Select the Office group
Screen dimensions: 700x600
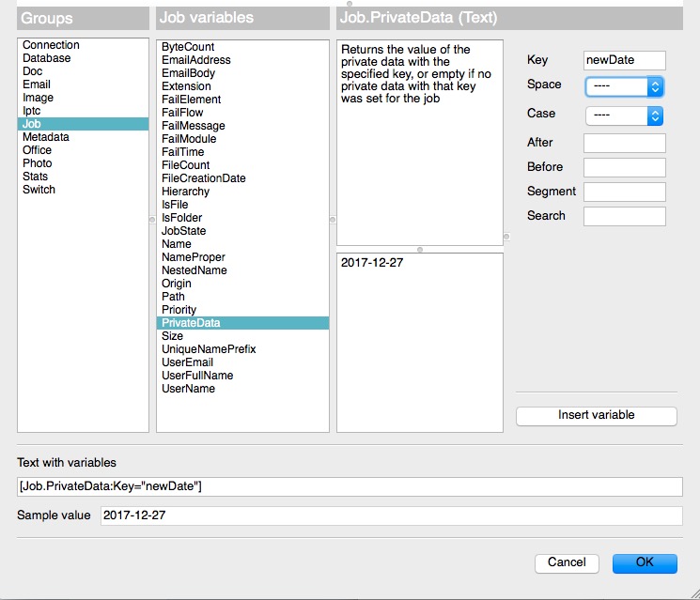(x=83, y=150)
